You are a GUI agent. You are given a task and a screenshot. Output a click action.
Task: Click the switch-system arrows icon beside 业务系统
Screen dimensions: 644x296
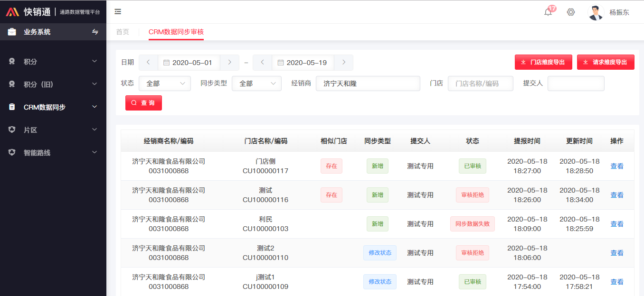95,32
